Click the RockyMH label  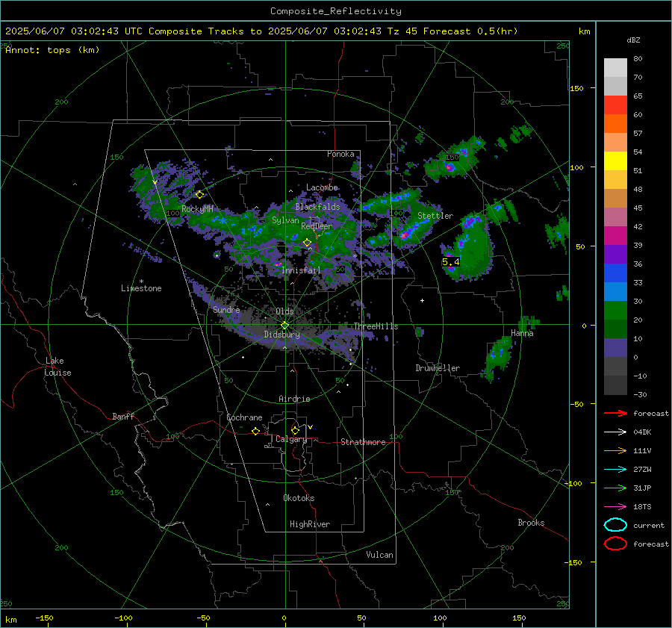(x=197, y=209)
